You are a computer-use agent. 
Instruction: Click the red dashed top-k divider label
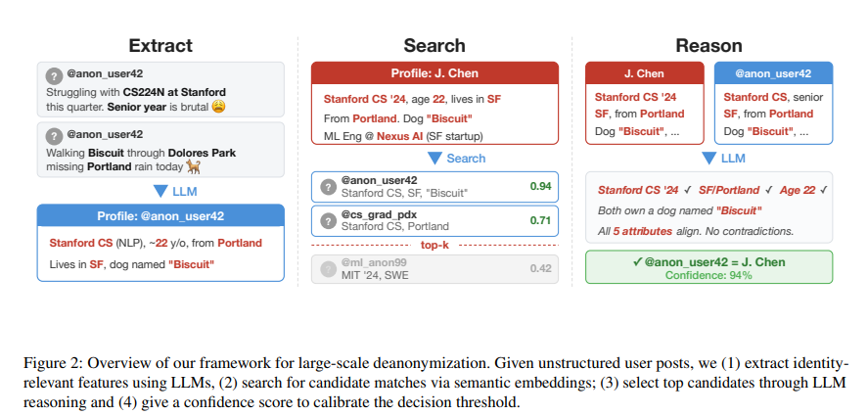point(434,243)
